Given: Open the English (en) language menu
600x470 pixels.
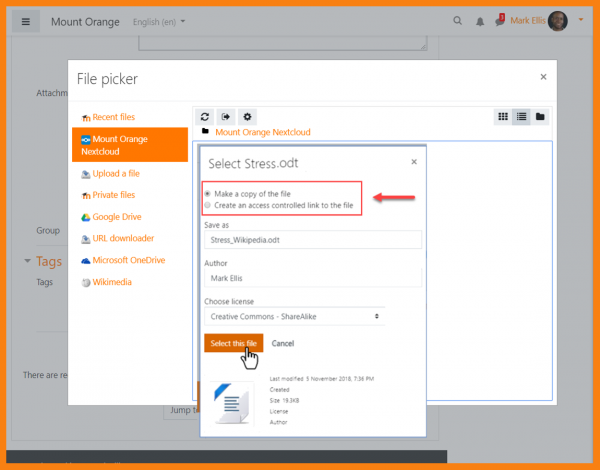Looking at the screenshot, I should [x=160, y=21].
